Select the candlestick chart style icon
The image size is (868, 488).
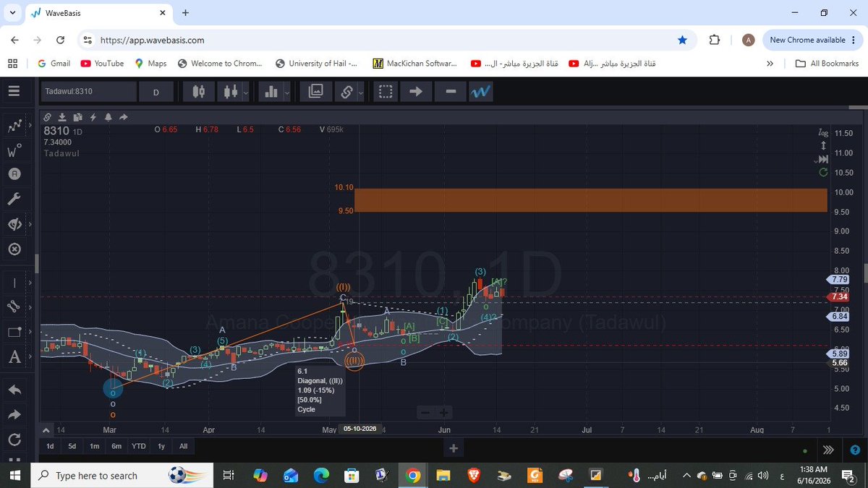pos(200,92)
